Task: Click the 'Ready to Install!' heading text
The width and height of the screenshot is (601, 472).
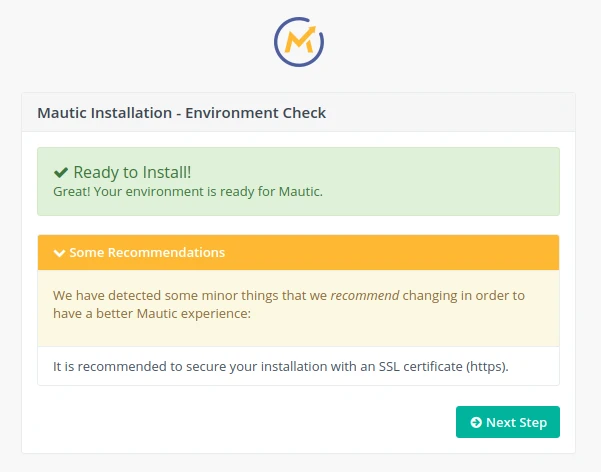Action: (x=132, y=172)
